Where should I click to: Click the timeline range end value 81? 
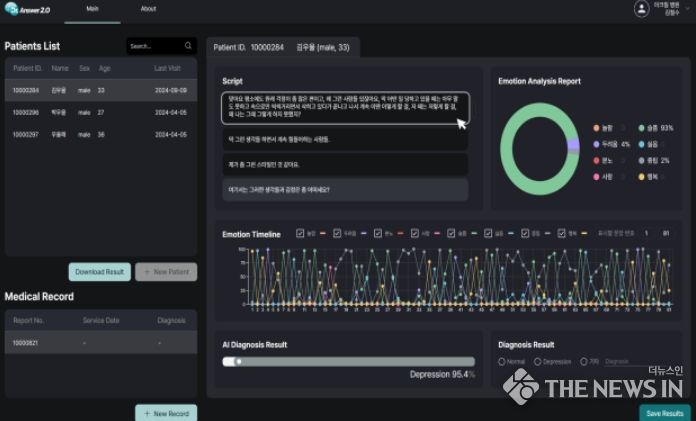point(666,233)
